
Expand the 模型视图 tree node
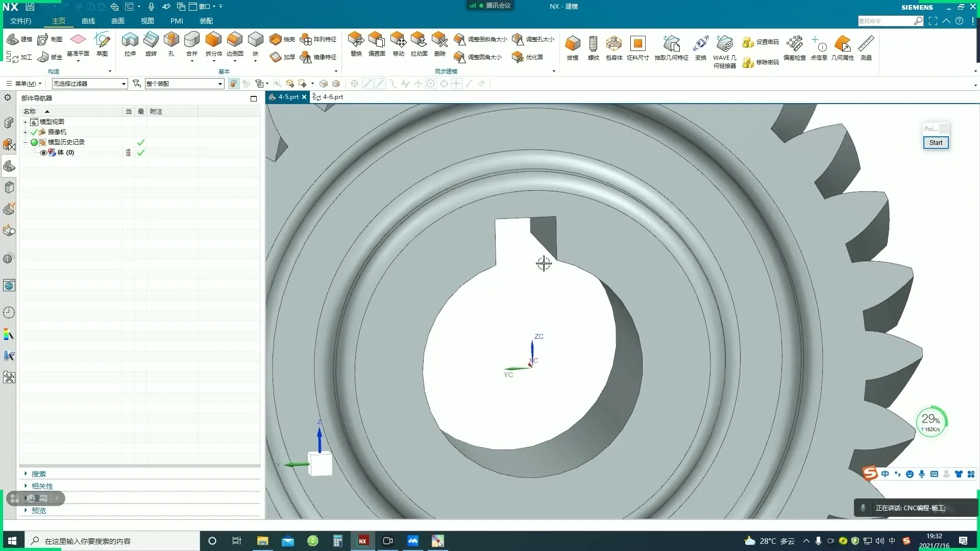coord(25,122)
